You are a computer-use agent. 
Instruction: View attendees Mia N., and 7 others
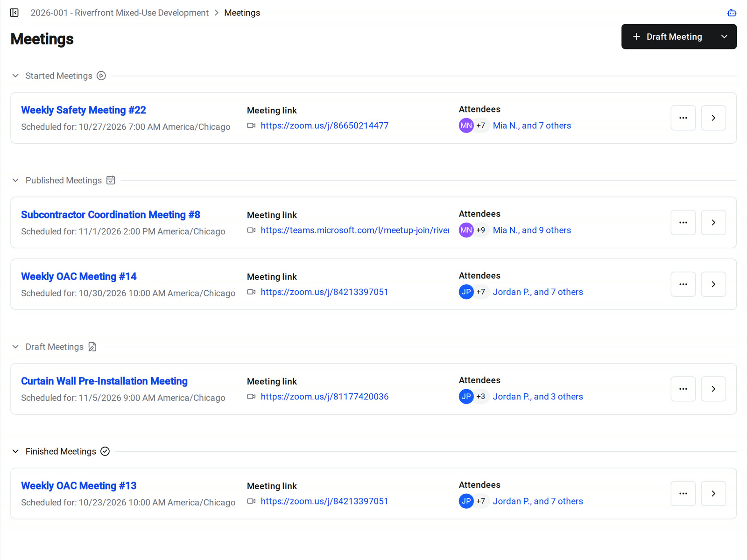[532, 126]
